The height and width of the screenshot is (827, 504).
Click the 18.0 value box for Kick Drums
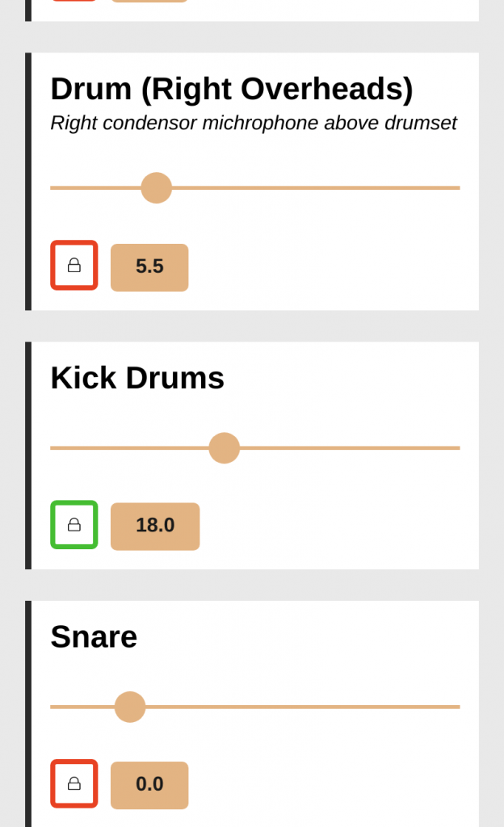click(155, 527)
